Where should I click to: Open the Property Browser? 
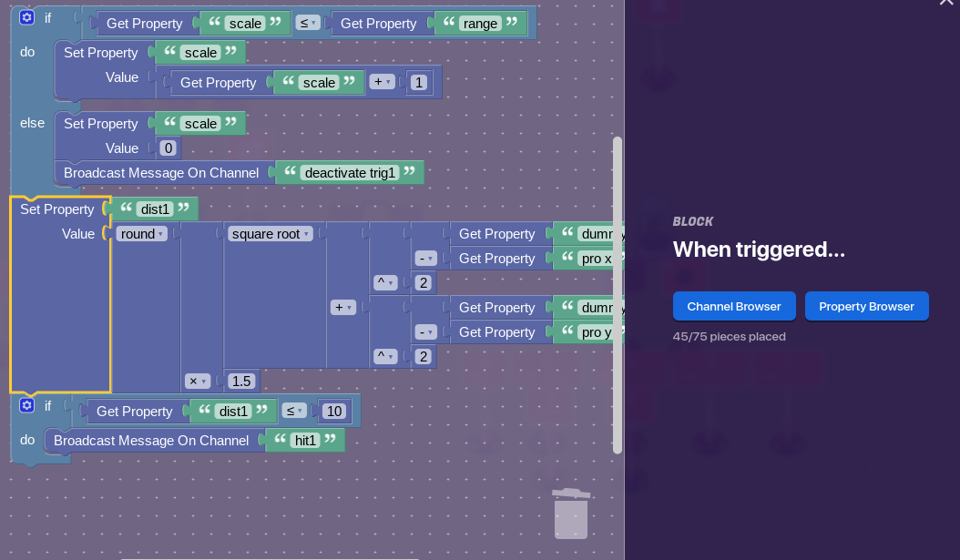(866, 307)
